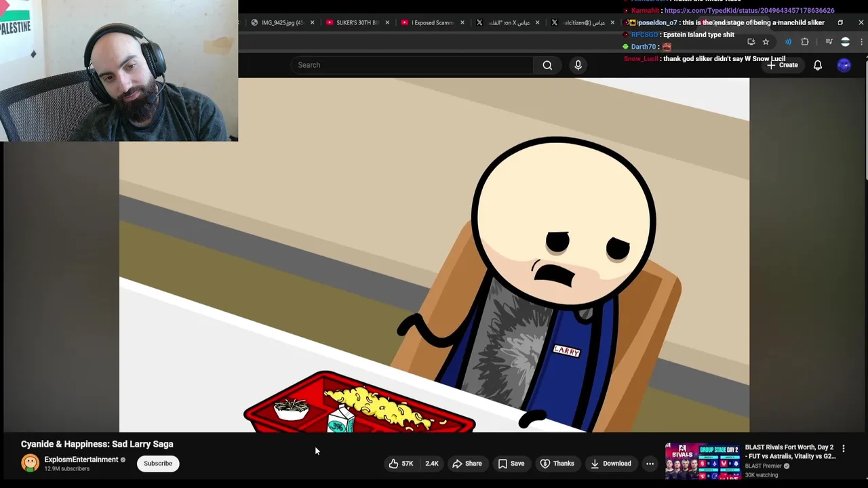Image resolution: width=868 pixels, height=488 pixels.
Task: Open the BLAST Premier channel link
Action: click(764, 466)
